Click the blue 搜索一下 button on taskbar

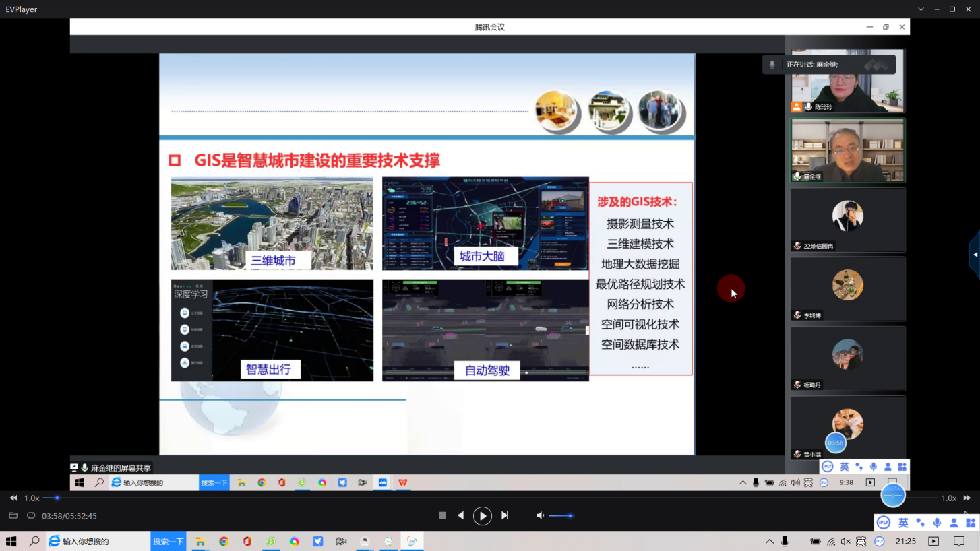pyautogui.click(x=169, y=541)
